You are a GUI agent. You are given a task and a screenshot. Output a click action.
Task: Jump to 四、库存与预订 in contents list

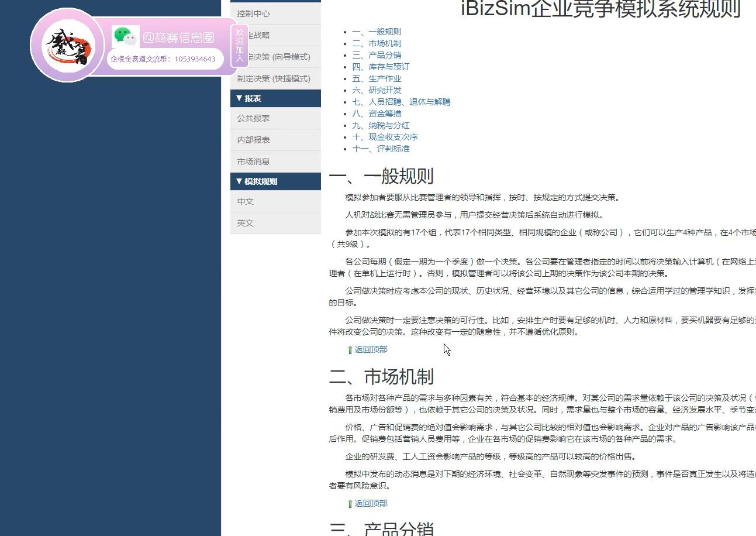pos(381,67)
